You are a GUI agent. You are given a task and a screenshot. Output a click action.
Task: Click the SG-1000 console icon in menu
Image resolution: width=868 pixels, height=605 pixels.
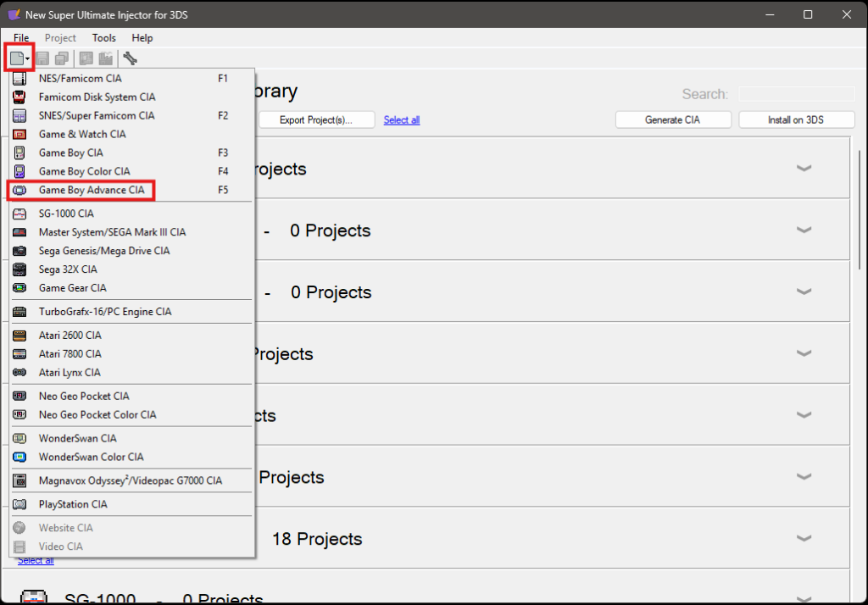click(x=19, y=214)
